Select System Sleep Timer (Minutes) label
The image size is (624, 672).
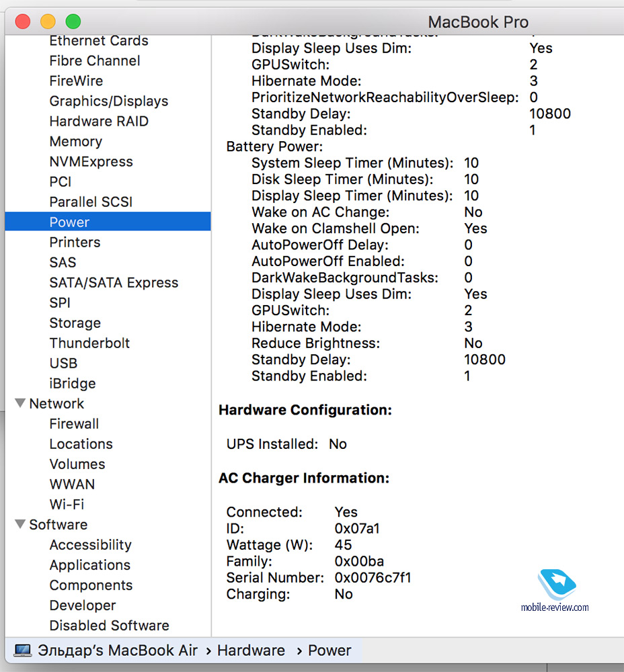pyautogui.click(x=352, y=163)
